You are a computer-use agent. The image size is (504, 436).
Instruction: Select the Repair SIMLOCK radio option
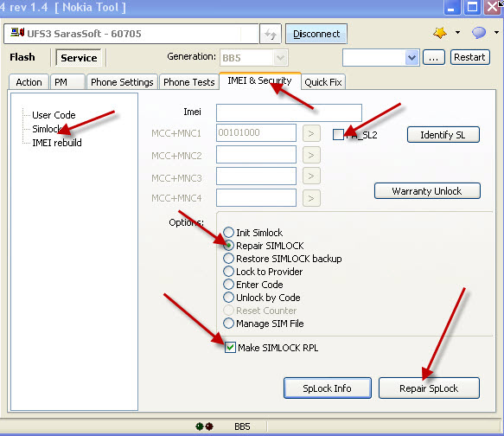pyautogui.click(x=228, y=246)
